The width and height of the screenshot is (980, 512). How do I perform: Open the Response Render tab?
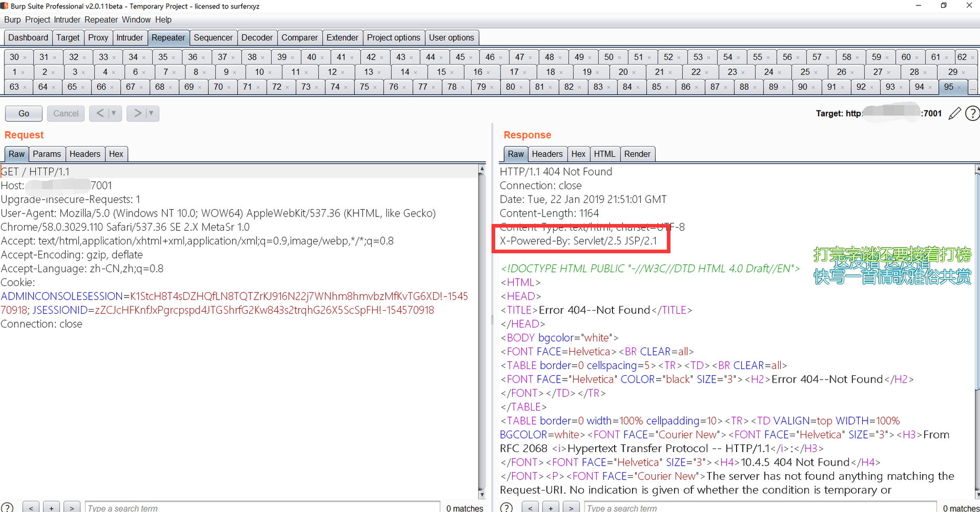637,154
